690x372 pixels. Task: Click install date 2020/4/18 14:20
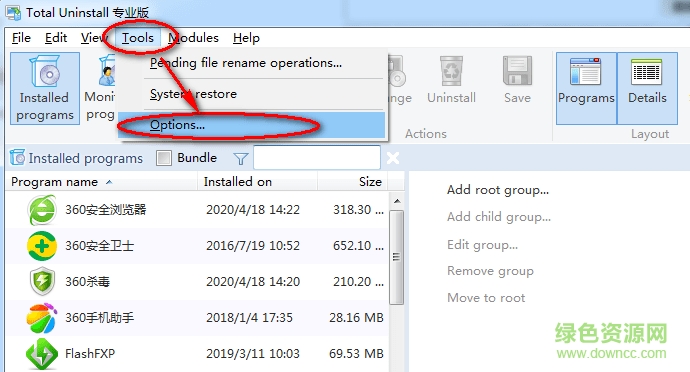click(253, 282)
